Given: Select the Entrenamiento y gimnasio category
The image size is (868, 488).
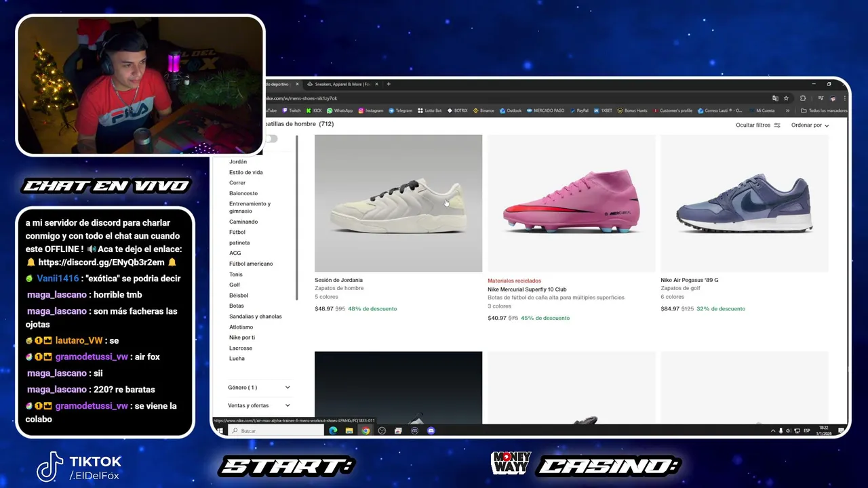Looking at the screenshot, I should click(250, 207).
